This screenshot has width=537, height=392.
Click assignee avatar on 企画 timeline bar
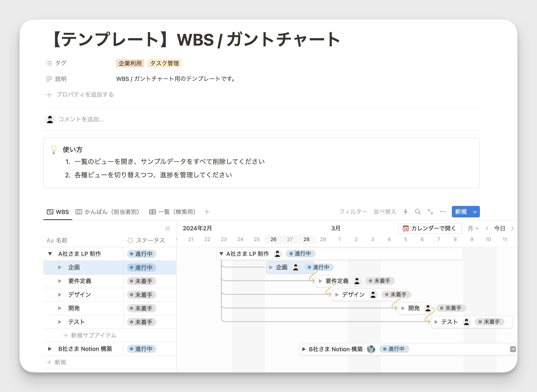tap(296, 267)
